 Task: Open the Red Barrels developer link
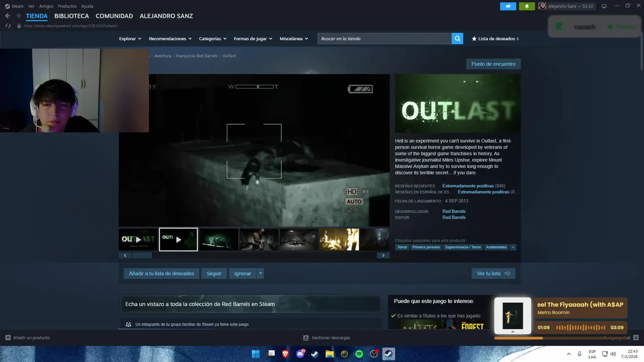pos(454,211)
